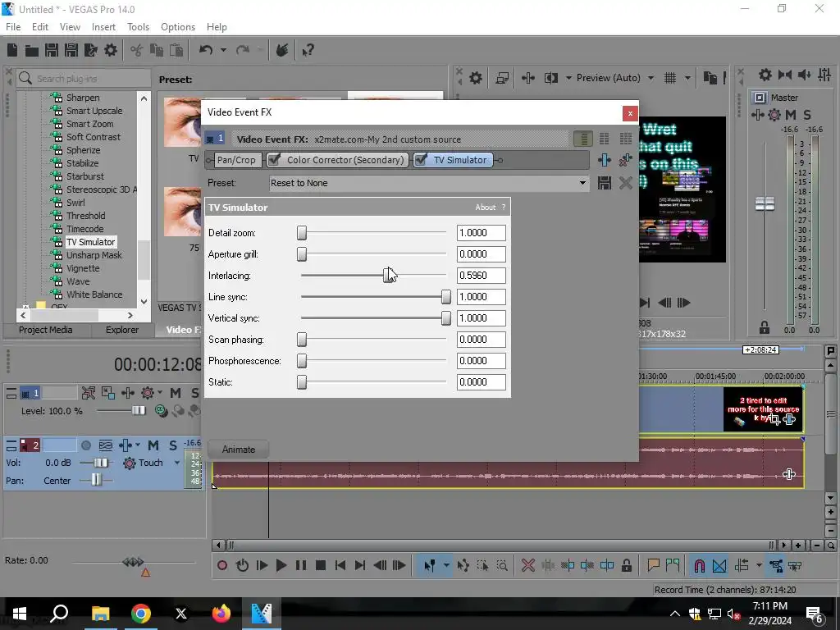The width and height of the screenshot is (840, 630).
Task: Click the What's This help icon
Action: (x=308, y=50)
